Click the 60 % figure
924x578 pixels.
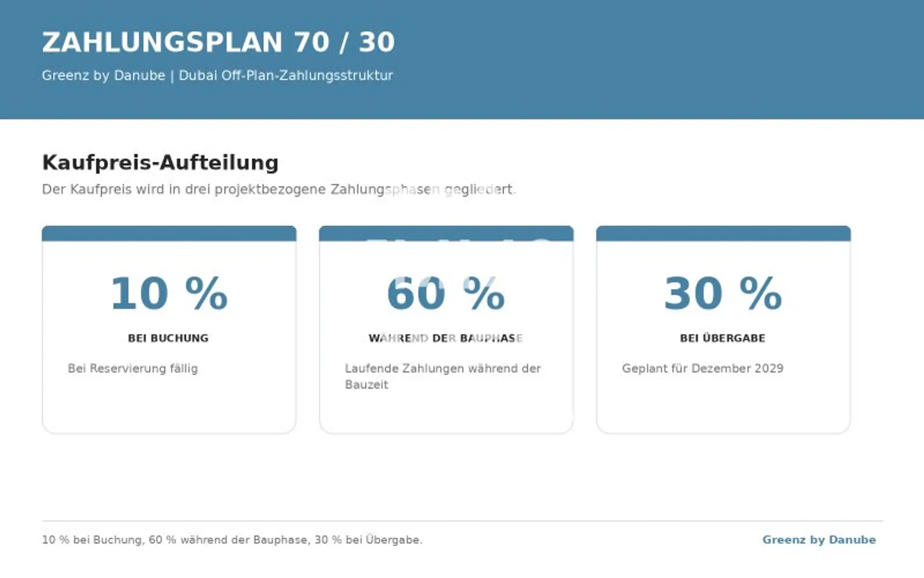click(x=446, y=293)
